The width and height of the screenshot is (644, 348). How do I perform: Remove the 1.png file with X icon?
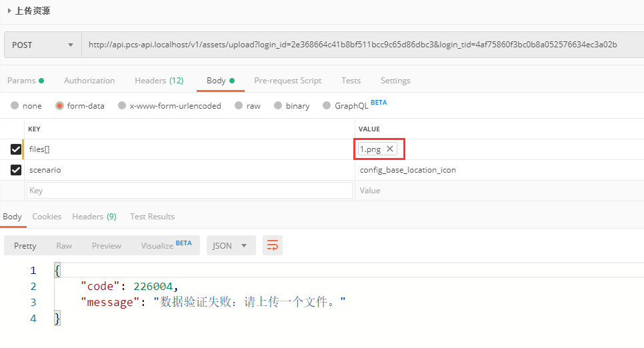pyautogui.click(x=390, y=149)
